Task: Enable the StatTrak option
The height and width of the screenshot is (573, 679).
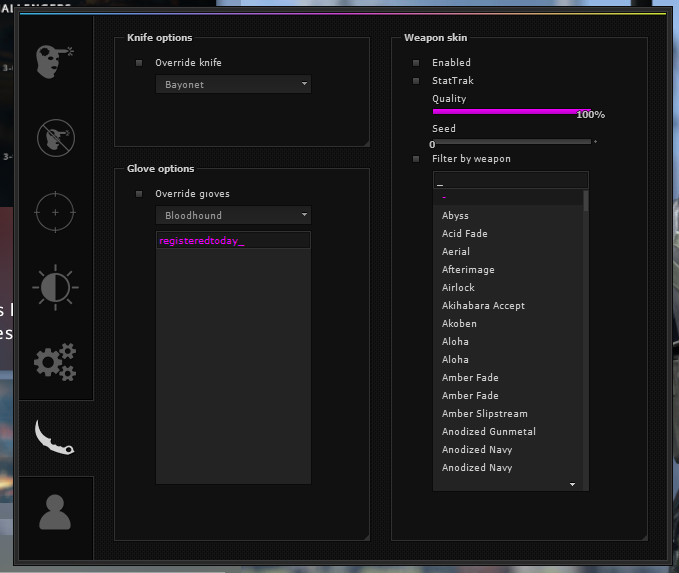Action: point(416,81)
